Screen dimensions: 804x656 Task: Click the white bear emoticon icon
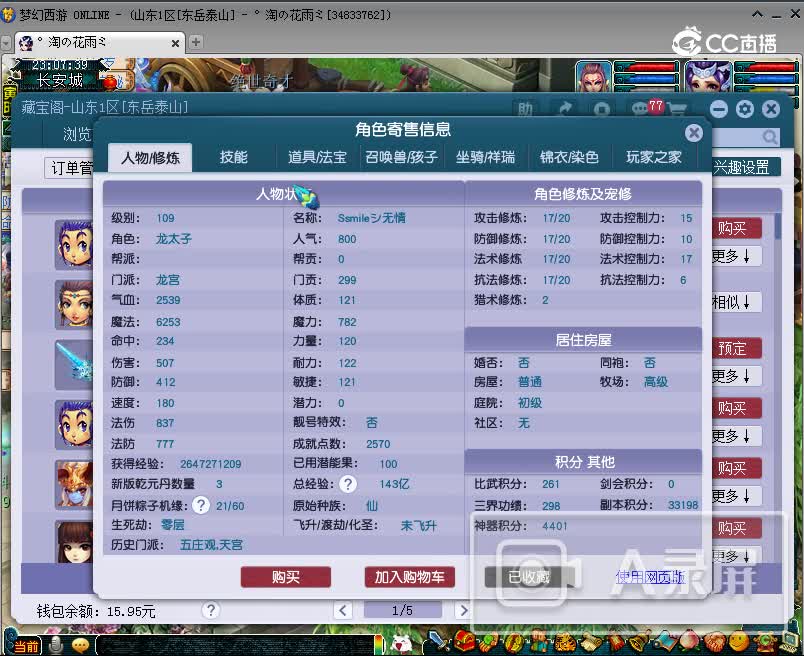(x=401, y=643)
